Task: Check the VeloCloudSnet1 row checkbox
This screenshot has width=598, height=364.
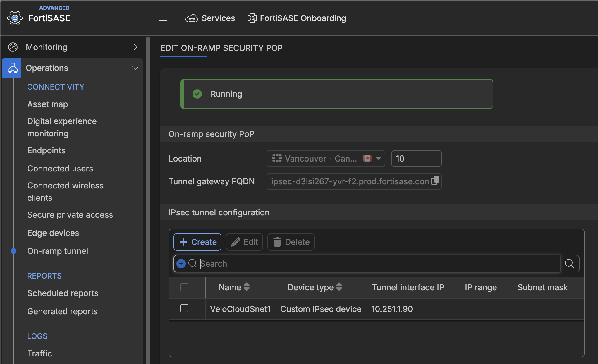Action: point(184,308)
